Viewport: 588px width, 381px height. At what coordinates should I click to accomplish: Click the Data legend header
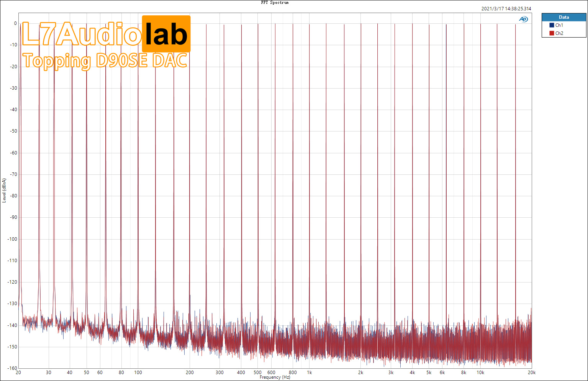coord(564,17)
